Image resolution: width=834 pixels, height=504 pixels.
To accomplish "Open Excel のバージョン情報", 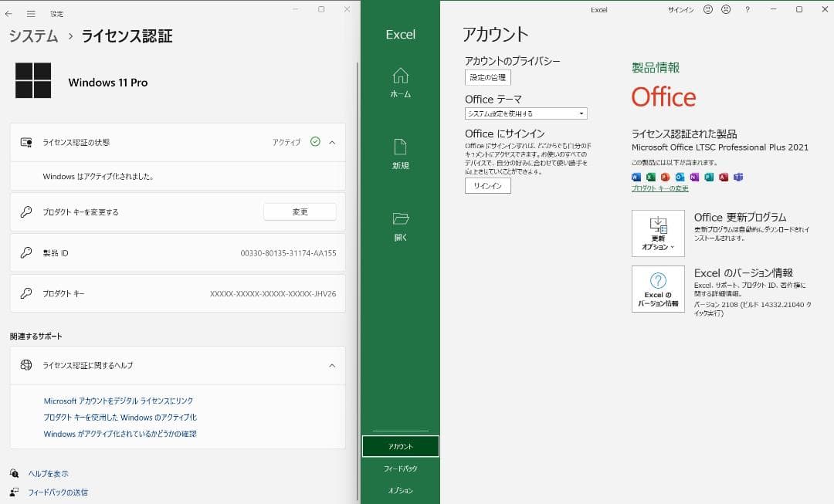I will point(657,289).
